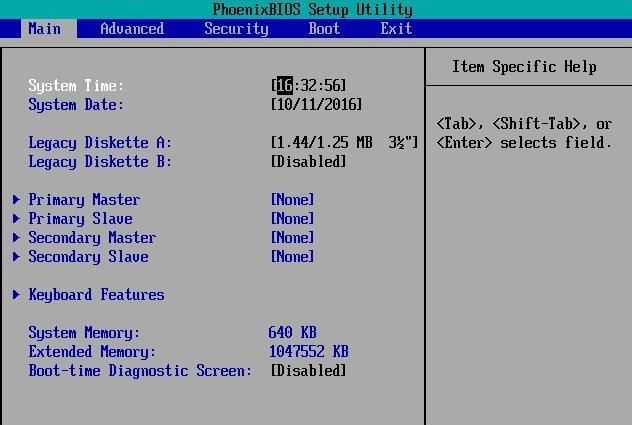
Task: Expand Primary Slave arrow
Action: point(16,219)
